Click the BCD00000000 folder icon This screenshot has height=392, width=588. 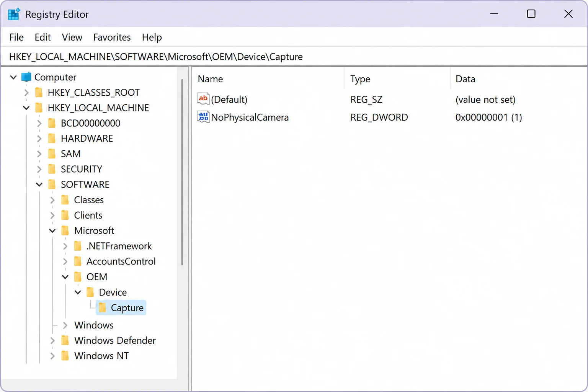coord(52,123)
